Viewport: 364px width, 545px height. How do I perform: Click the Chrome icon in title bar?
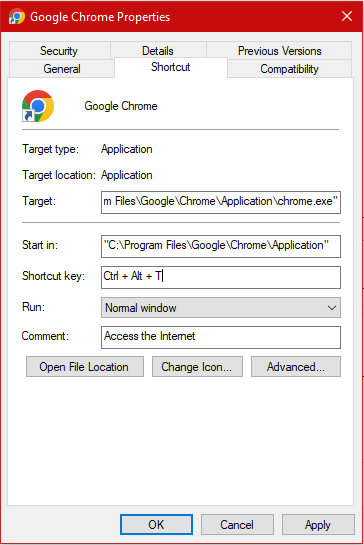tap(17, 17)
